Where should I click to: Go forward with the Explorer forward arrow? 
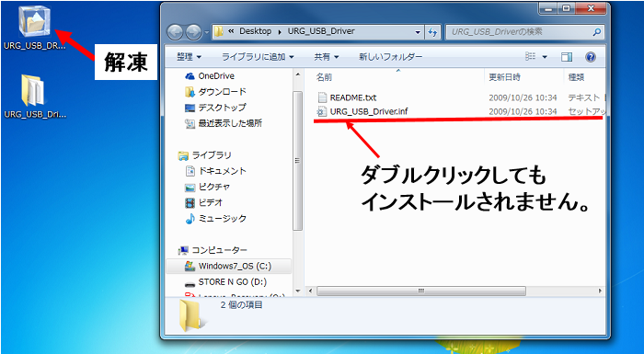point(193,32)
